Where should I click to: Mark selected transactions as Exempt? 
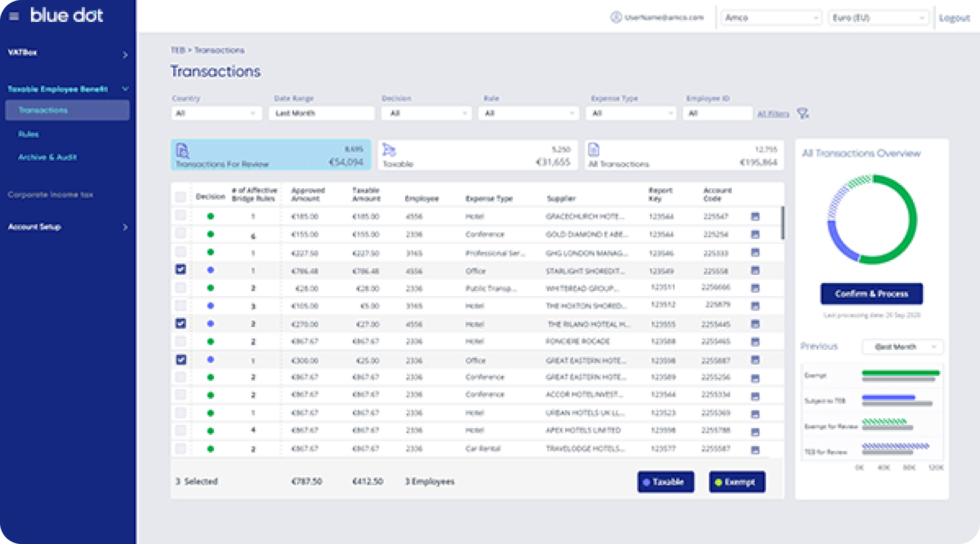(737, 482)
